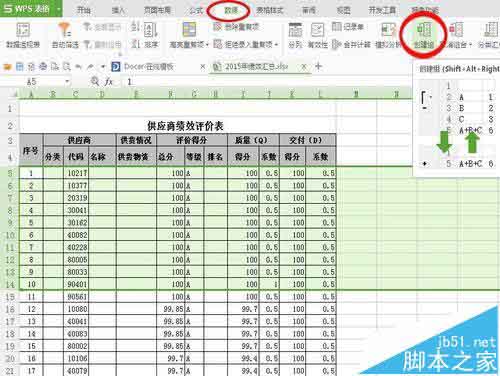Select row header 21
The height and width of the screenshot is (376, 500).
coord(10,371)
